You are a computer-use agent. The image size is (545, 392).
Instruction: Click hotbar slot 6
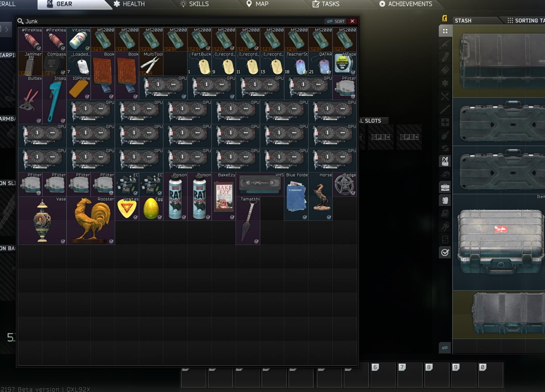pos(383,375)
